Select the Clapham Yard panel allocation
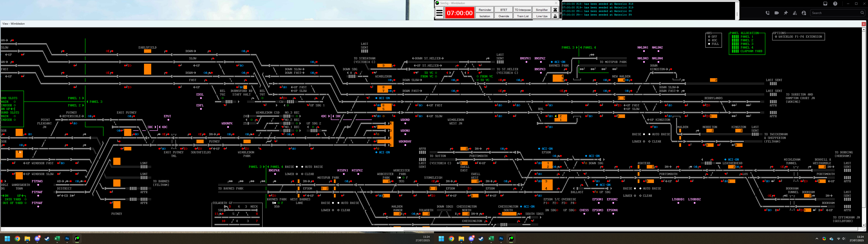868x244 pixels. click(751, 51)
